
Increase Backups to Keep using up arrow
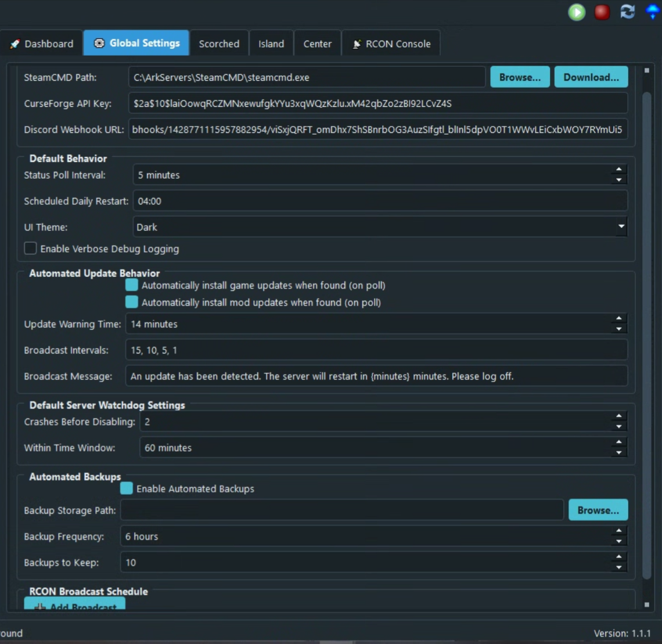(x=618, y=557)
